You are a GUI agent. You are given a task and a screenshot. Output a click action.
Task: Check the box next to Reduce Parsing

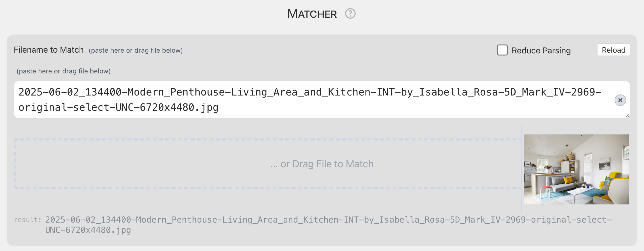click(502, 50)
